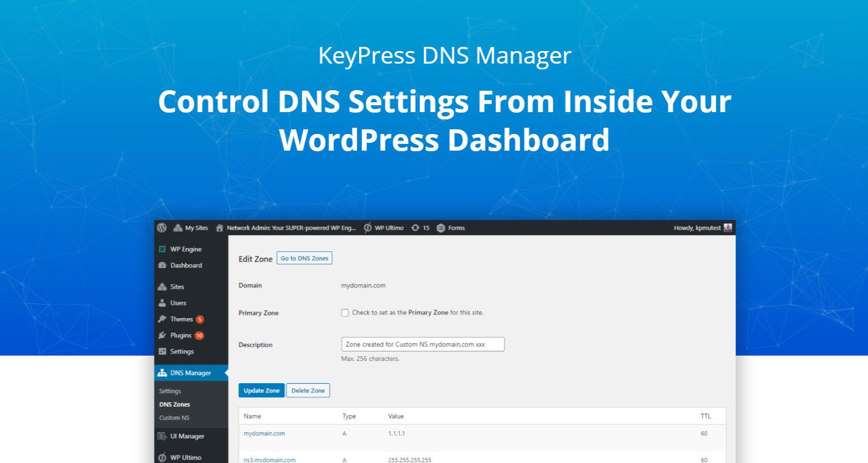868x463 pixels.
Task: Click the Sites sidebar icon
Action: pos(162,287)
